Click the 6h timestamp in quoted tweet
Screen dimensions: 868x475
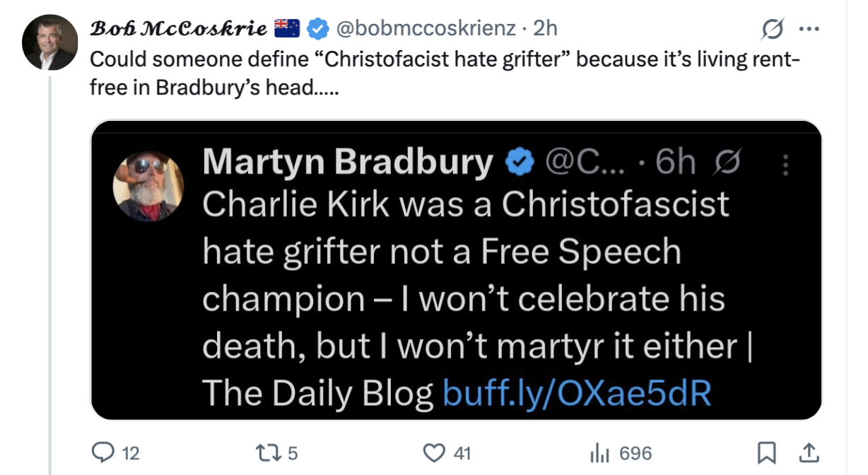coord(675,163)
